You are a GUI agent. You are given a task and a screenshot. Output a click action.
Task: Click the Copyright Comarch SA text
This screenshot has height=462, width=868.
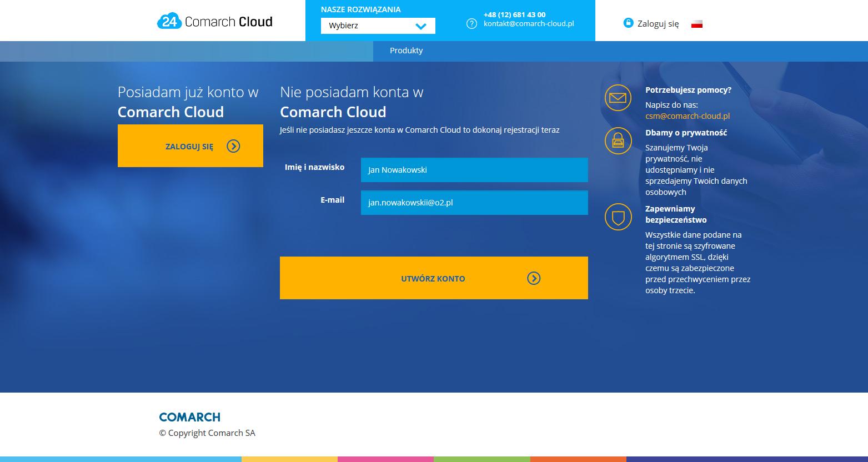[207, 433]
